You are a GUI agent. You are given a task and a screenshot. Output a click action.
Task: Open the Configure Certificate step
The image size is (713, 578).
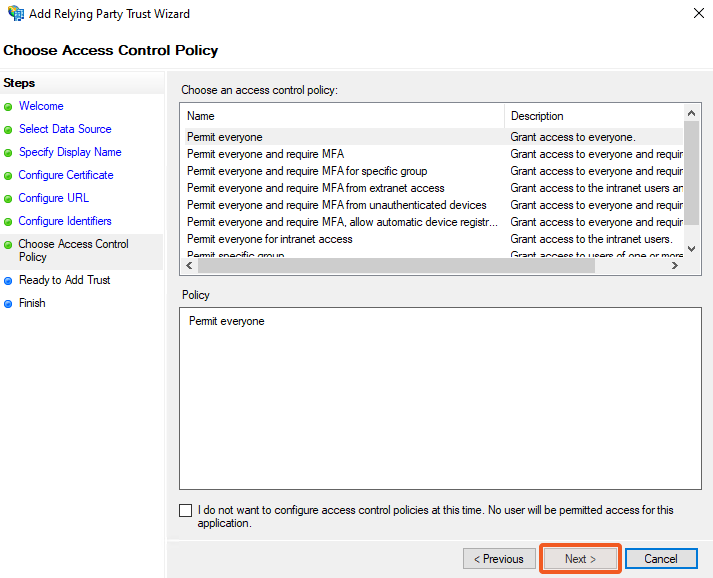pyautogui.click(x=66, y=175)
